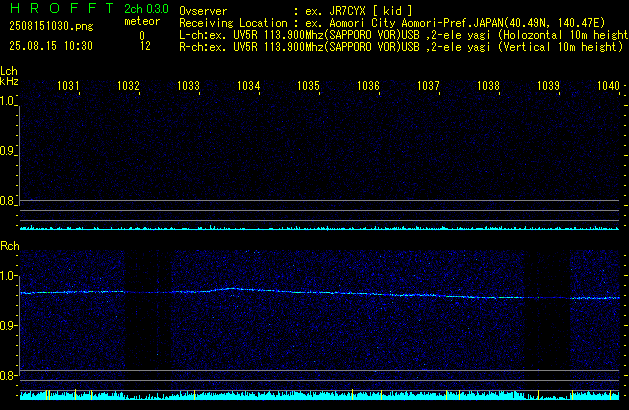Viewport: 629px width, 410px height.
Task: Click the 1034 time marker
Action: [x=248, y=86]
